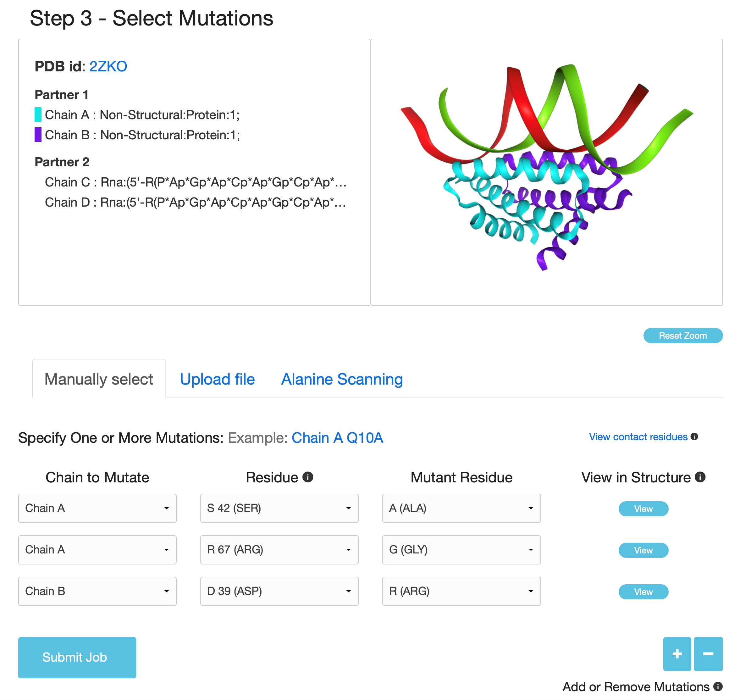Screen dimensions: 740x700
Task: Open the 2ZKO PDB id link
Action: coord(108,66)
